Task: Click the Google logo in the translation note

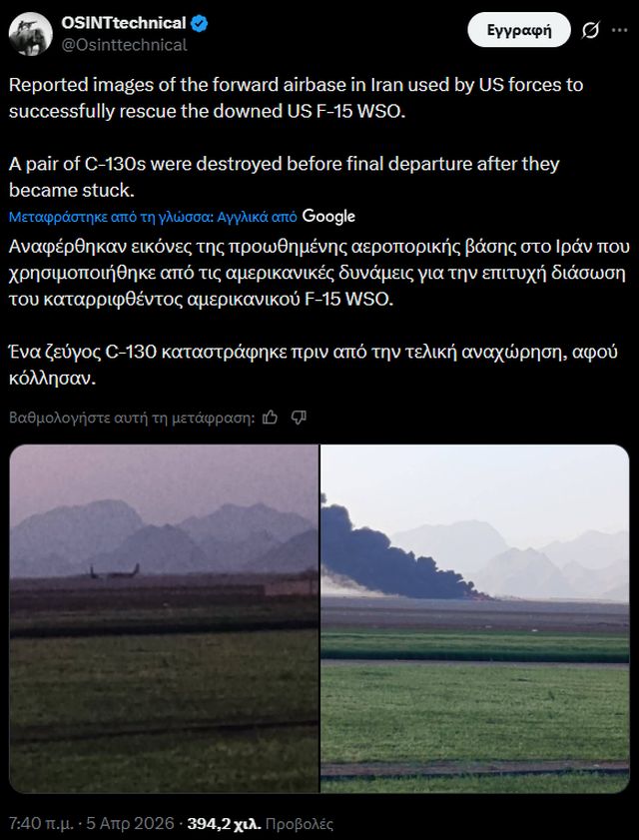Action: 328,217
